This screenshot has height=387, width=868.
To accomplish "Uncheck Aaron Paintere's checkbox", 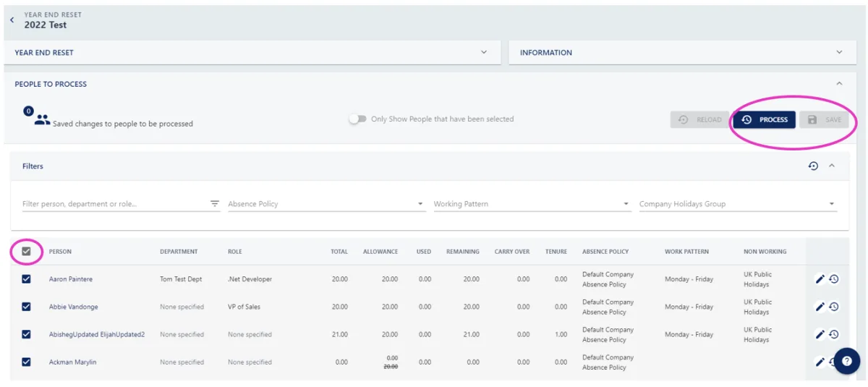I will pos(26,279).
